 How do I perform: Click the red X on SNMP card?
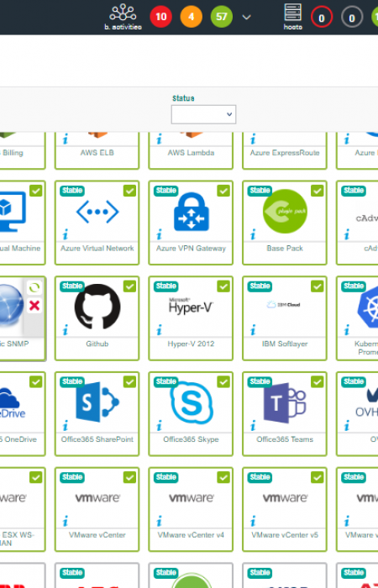coord(34,306)
